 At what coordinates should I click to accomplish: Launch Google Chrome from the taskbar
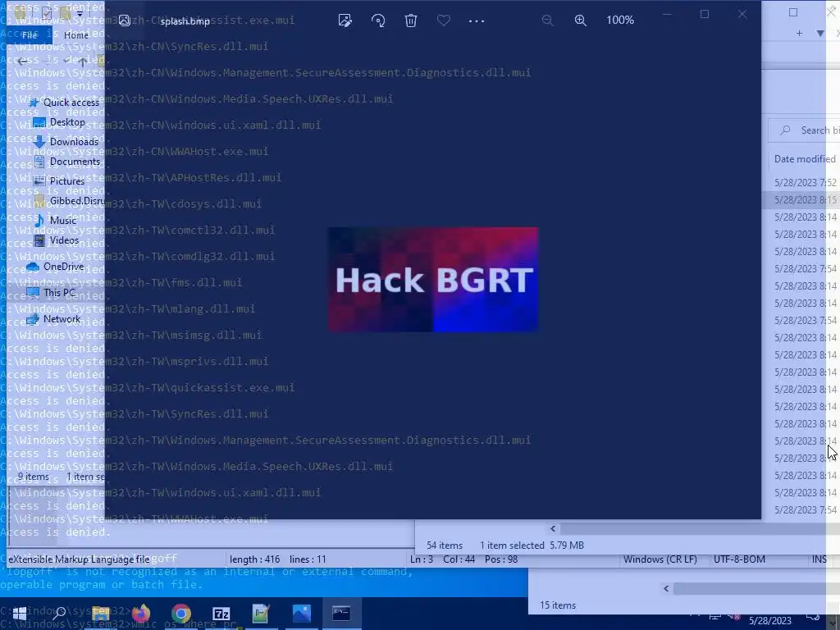181,614
